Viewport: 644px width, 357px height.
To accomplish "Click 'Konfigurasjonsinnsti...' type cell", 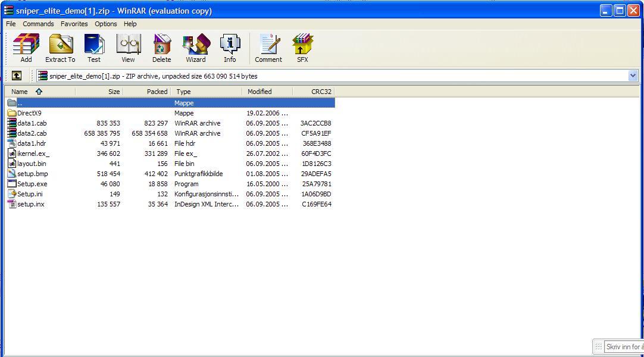I will [x=206, y=194].
